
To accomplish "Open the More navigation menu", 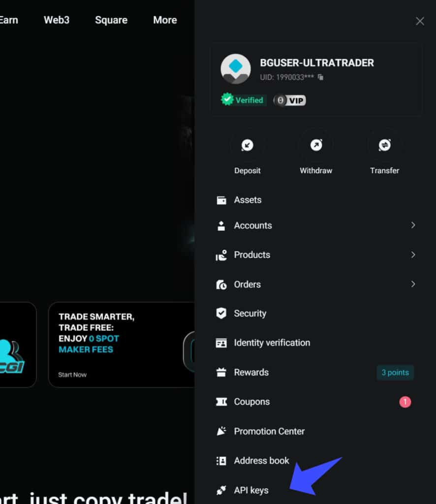I will (x=165, y=20).
